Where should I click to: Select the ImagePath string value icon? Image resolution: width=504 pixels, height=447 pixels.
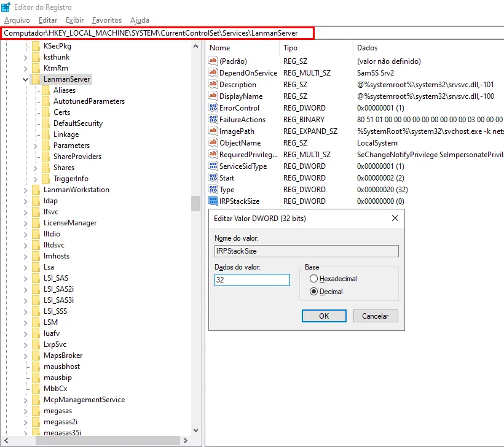point(213,131)
